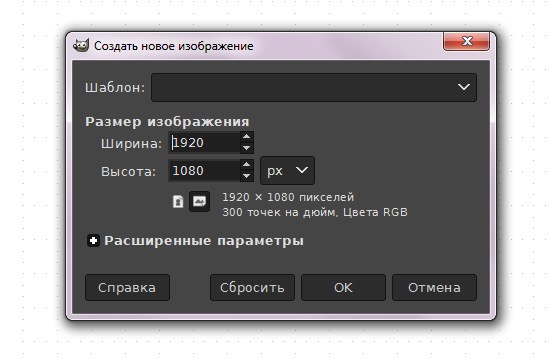Open the px units dropdown

[x=287, y=170]
